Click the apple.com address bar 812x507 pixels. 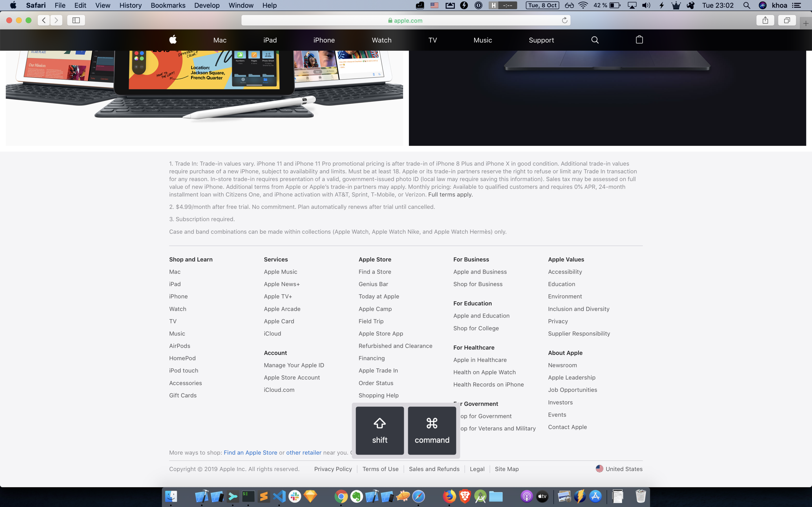pos(405,21)
